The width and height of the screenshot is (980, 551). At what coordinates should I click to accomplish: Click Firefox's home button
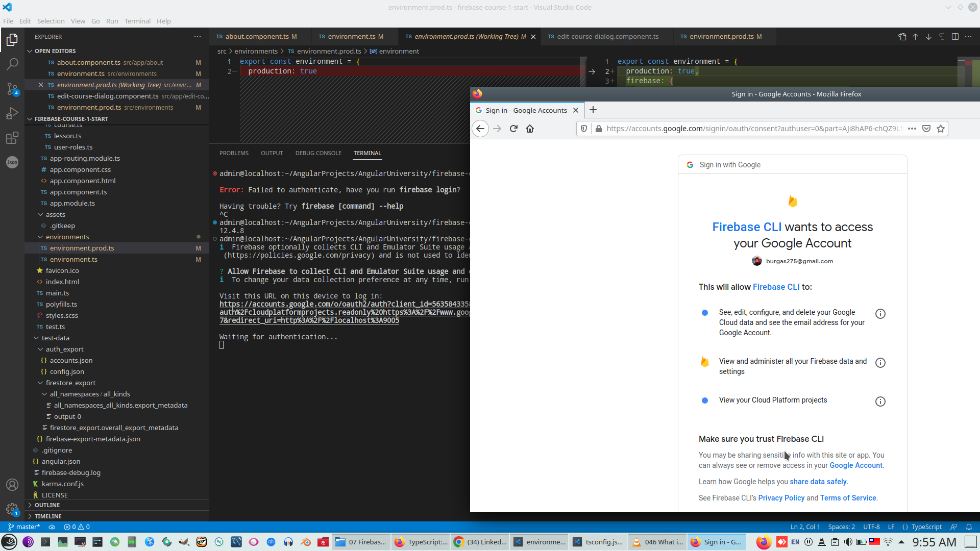[530, 129]
